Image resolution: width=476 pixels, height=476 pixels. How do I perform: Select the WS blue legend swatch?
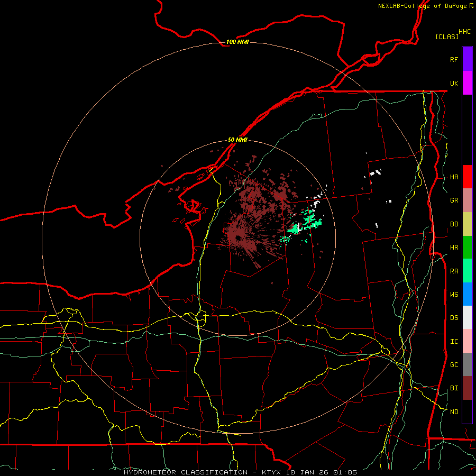(467, 294)
